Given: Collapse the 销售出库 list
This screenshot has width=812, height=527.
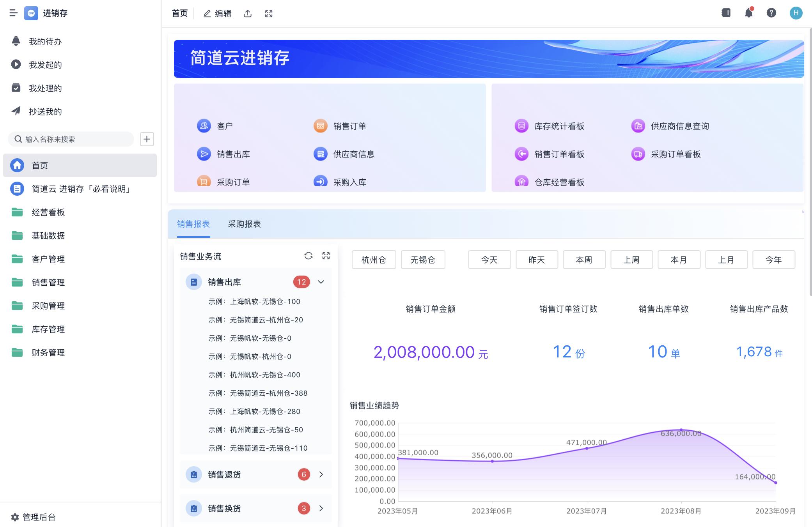Looking at the screenshot, I should 321,281.
